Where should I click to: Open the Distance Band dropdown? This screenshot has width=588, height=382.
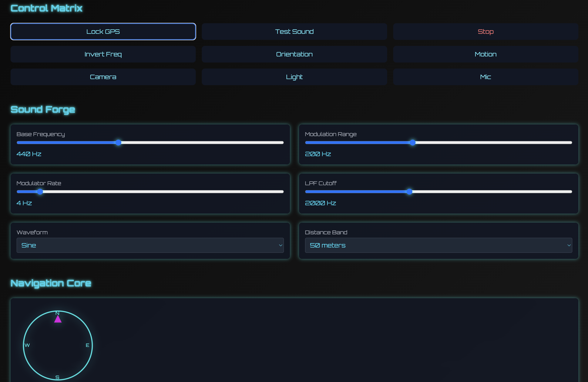438,245
